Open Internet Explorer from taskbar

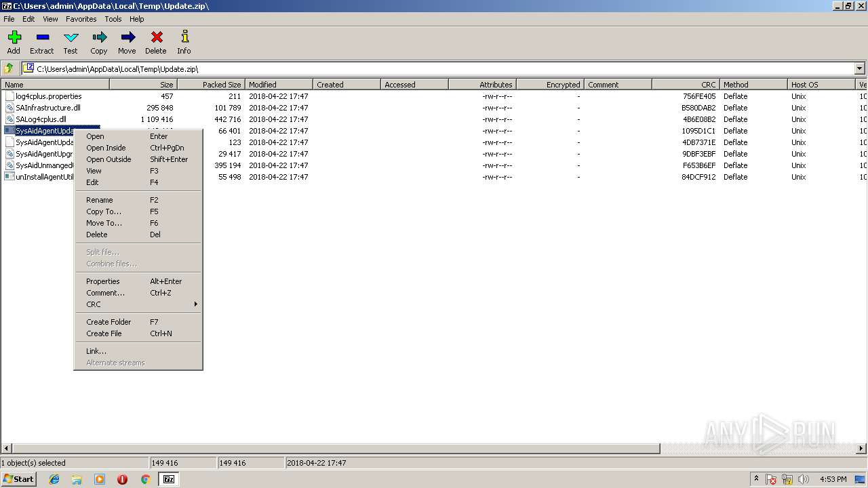pos(54,479)
